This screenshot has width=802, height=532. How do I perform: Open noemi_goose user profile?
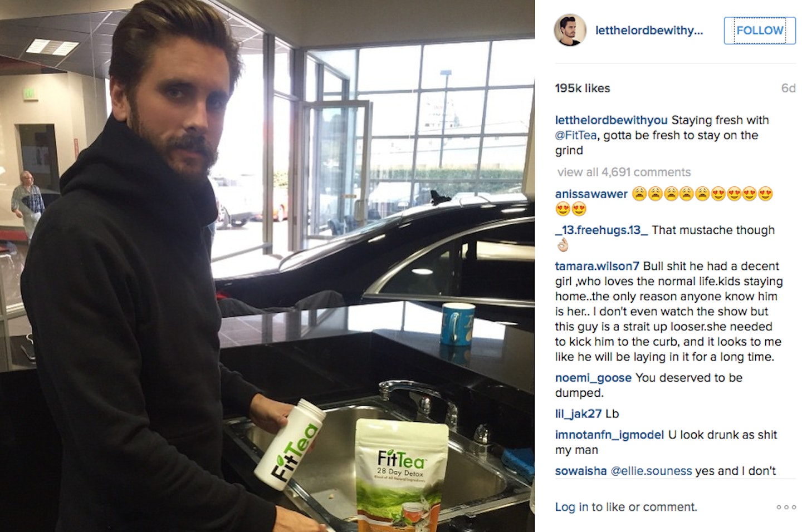point(593,378)
